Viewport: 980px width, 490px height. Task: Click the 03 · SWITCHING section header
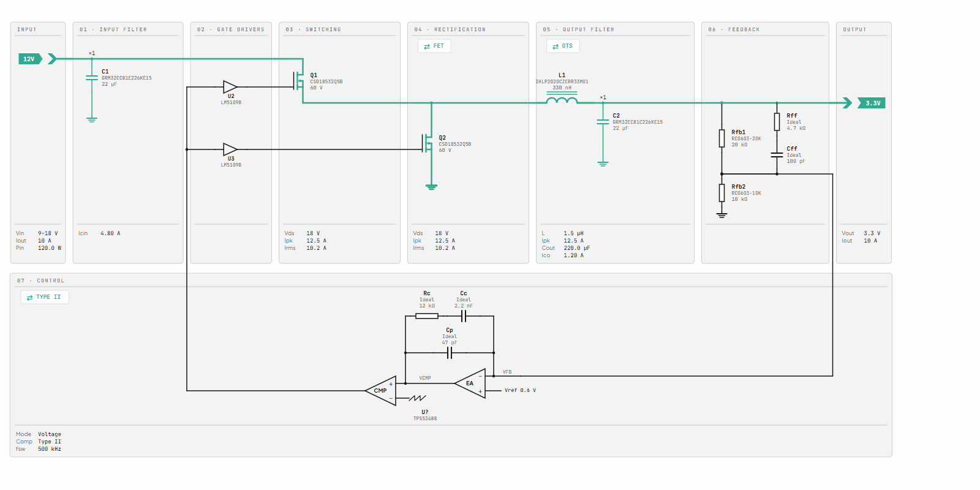pyautogui.click(x=313, y=29)
